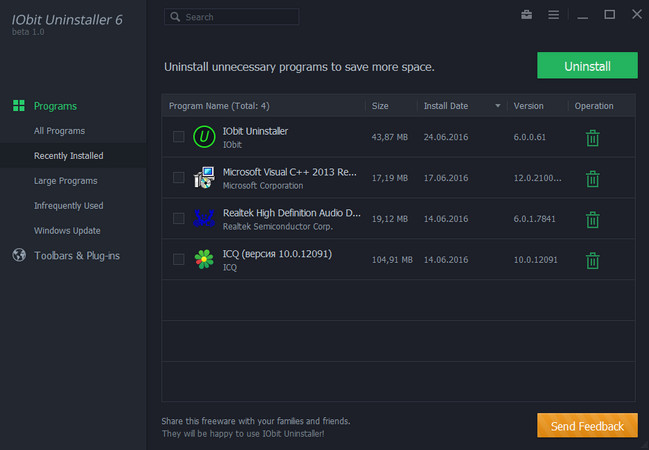Close the IObit Uninstaller window
Viewport: 649px width, 450px height.
(637, 14)
